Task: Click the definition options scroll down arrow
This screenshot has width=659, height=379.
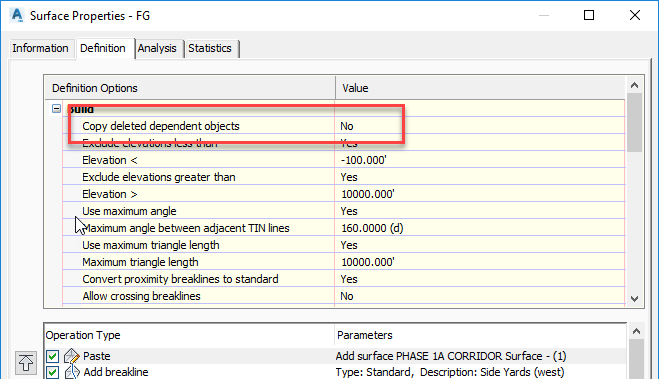Action: click(635, 299)
